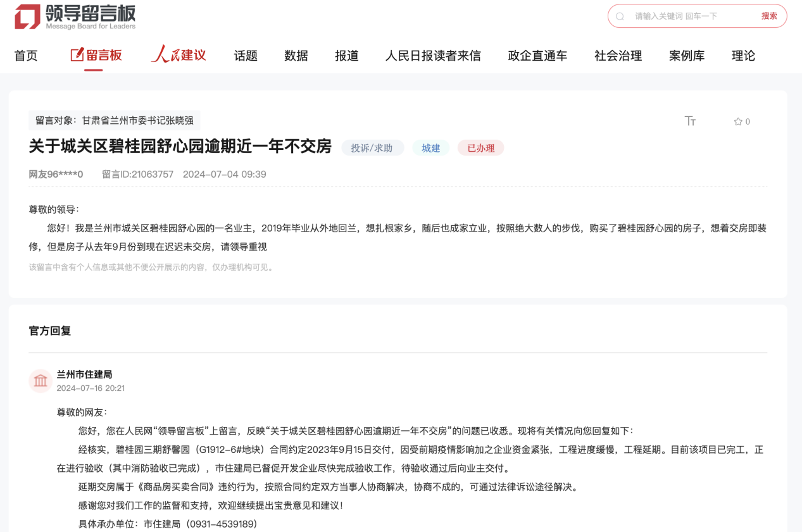This screenshot has height=532, width=802.
Task: Open the 报道 navigation item
Action: pos(347,56)
